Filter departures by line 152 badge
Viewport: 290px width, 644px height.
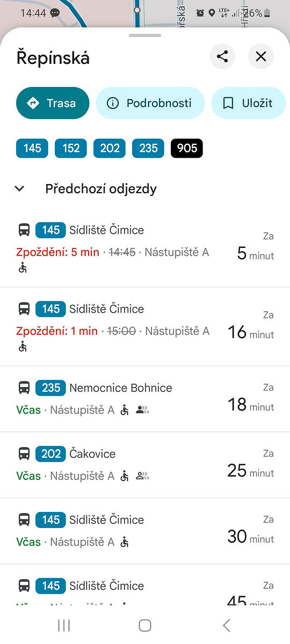click(71, 148)
